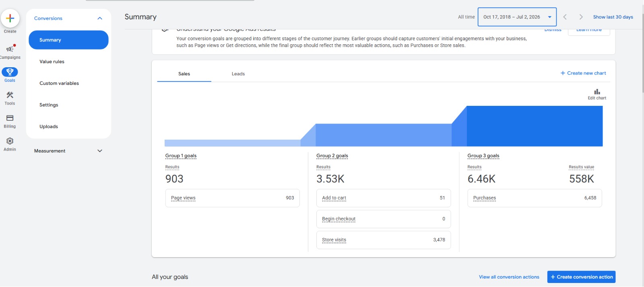Expand the Measurement section
The width and height of the screenshot is (644, 287).
click(x=100, y=151)
